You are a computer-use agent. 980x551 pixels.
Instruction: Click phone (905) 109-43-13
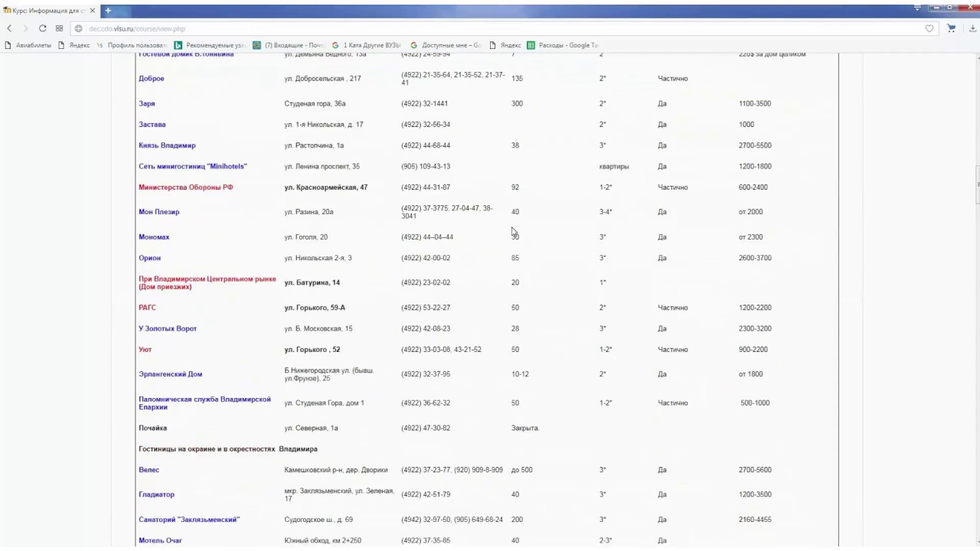click(x=426, y=166)
